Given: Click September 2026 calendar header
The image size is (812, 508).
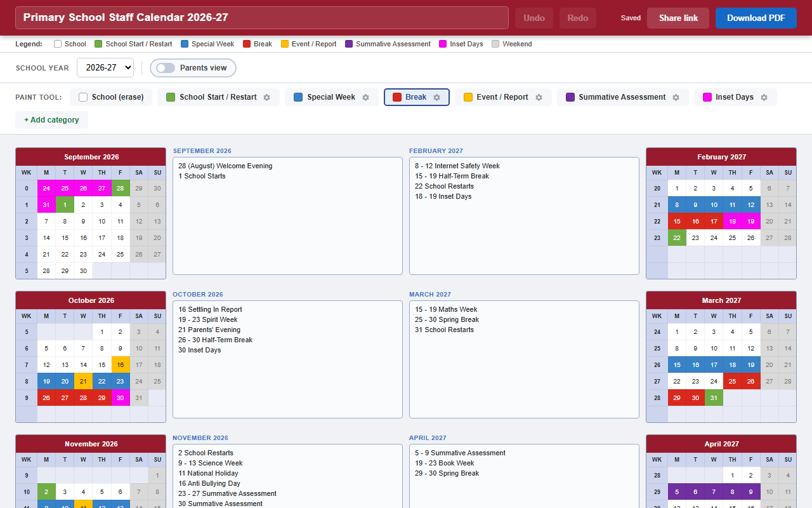Looking at the screenshot, I should (91, 157).
